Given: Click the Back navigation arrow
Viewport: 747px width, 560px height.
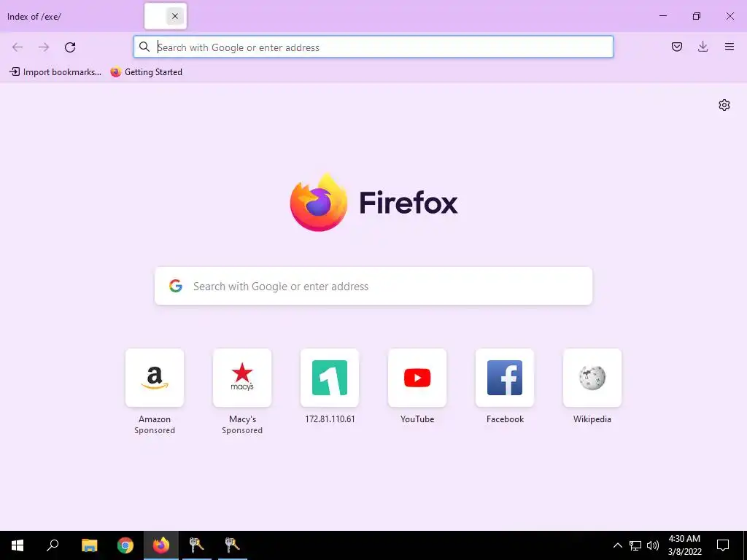Looking at the screenshot, I should 18,47.
